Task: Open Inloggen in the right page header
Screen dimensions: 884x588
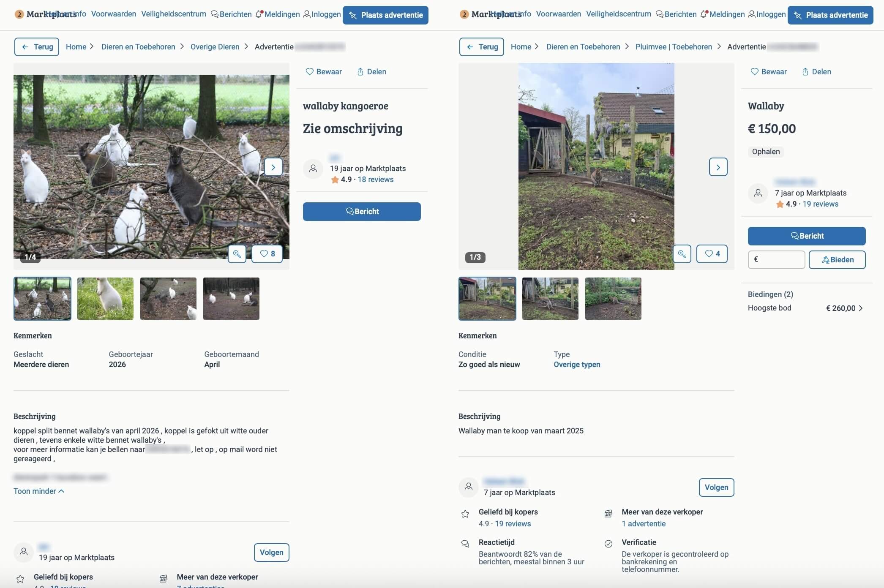Action: point(767,14)
